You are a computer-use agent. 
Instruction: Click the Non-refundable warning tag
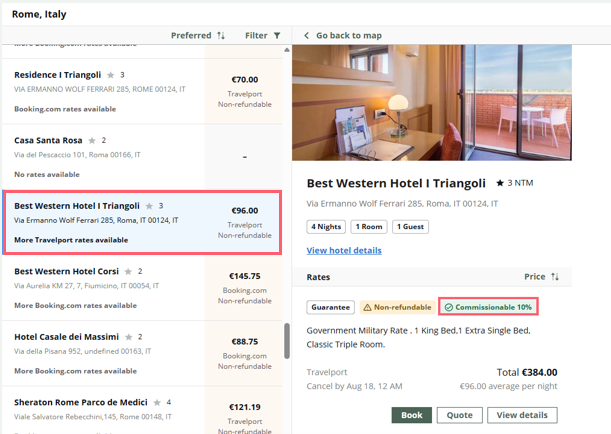(397, 307)
